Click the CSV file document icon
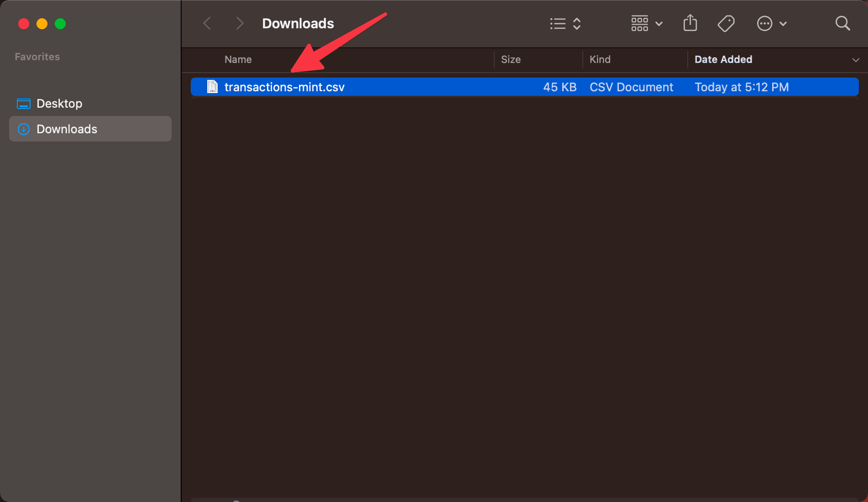The width and height of the screenshot is (868, 502). pos(212,87)
